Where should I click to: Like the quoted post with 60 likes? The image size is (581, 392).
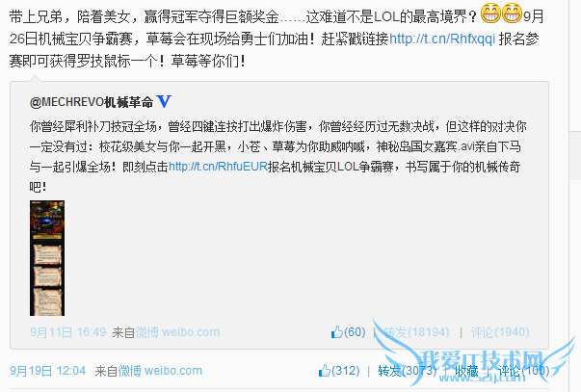click(x=348, y=332)
